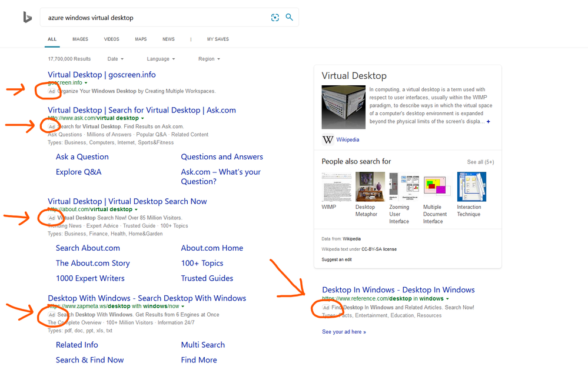588x373 pixels.
Task: Click the 17,700,000 Results count text
Action: [x=69, y=59]
